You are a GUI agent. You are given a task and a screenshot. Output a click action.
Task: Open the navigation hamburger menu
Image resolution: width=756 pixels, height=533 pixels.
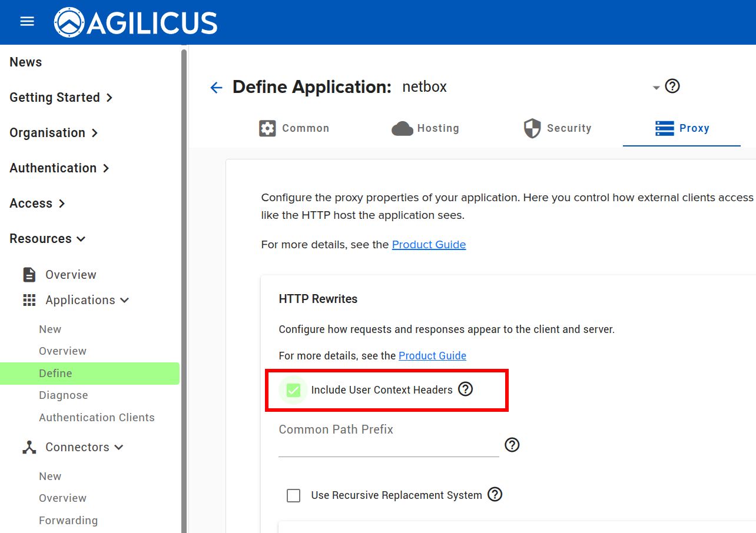pos(27,21)
